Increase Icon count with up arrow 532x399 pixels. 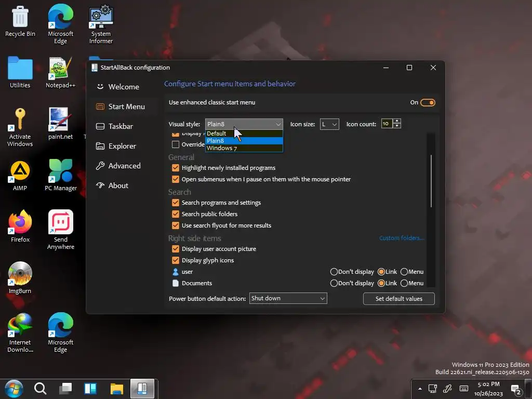point(396,121)
